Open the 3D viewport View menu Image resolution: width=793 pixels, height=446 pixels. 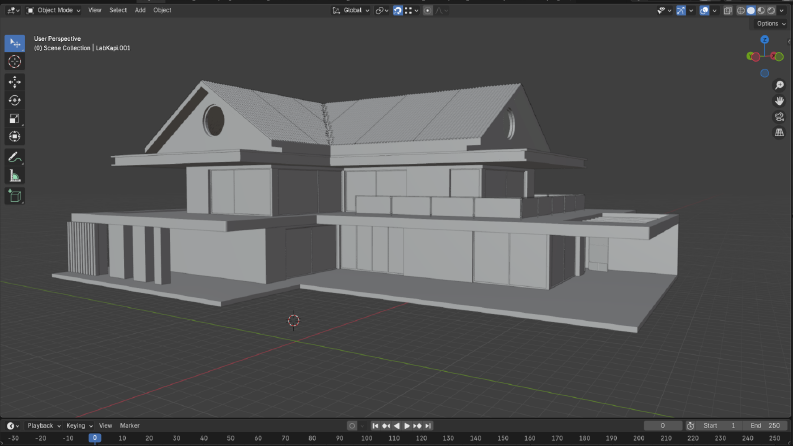pyautogui.click(x=95, y=10)
